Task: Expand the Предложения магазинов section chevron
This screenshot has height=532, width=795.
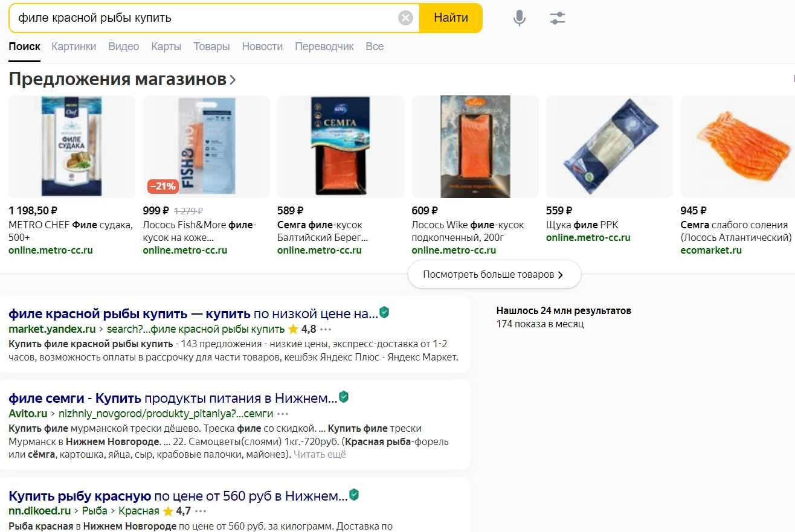Action: tap(233, 80)
